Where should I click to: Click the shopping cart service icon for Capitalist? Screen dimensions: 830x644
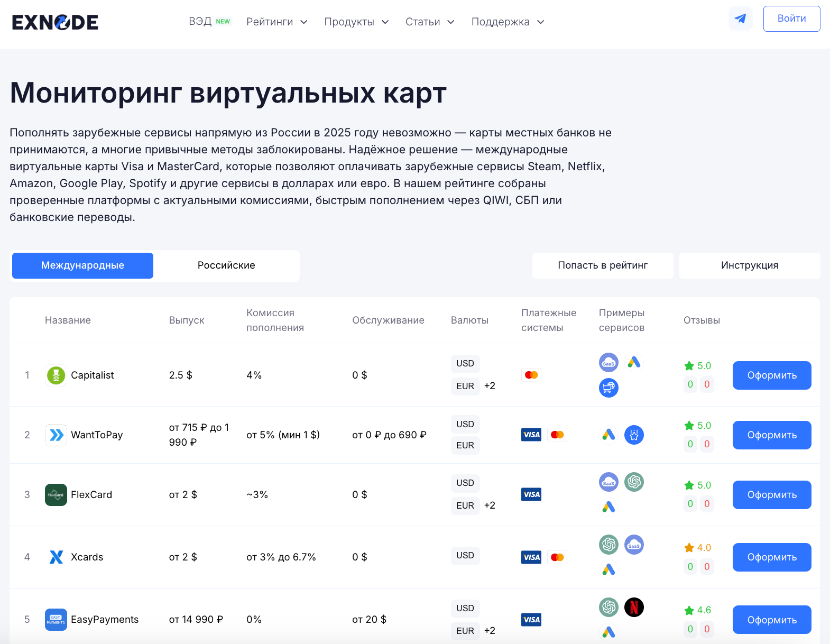tap(608, 388)
